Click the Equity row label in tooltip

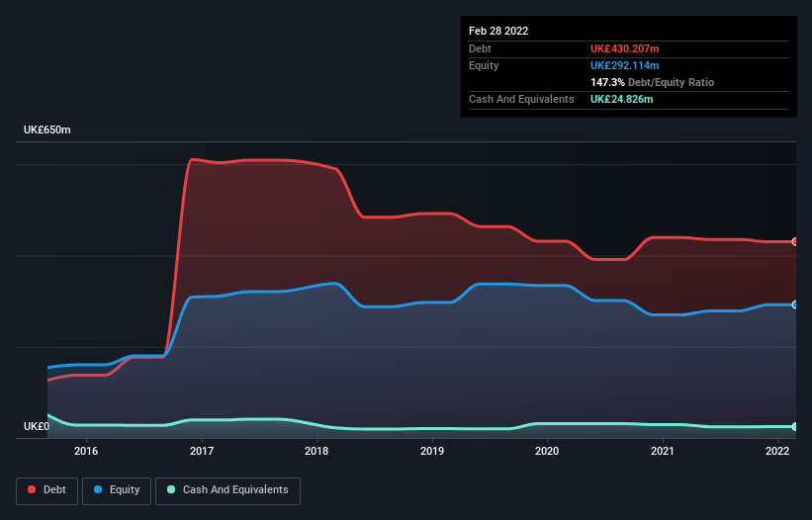484,65
